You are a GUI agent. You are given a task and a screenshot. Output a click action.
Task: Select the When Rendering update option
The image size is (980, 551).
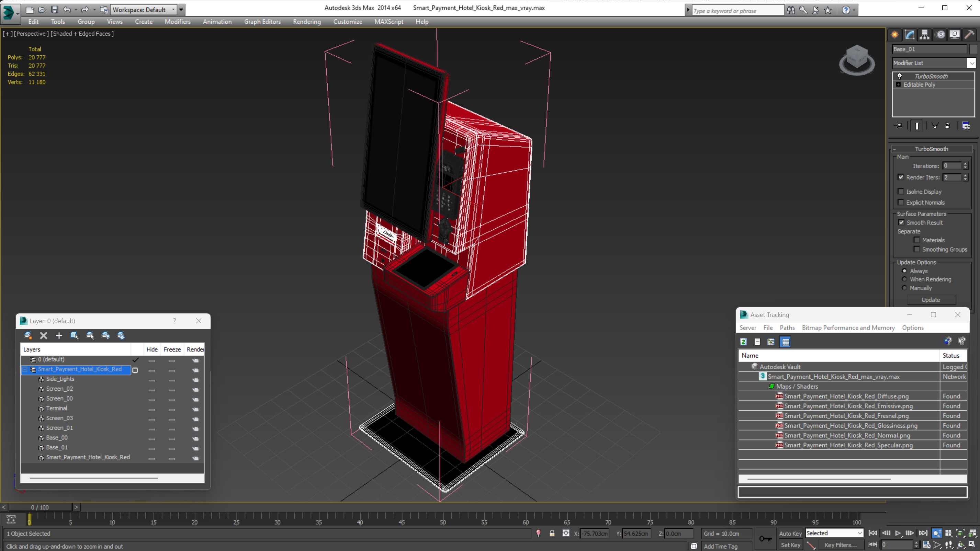coord(904,279)
